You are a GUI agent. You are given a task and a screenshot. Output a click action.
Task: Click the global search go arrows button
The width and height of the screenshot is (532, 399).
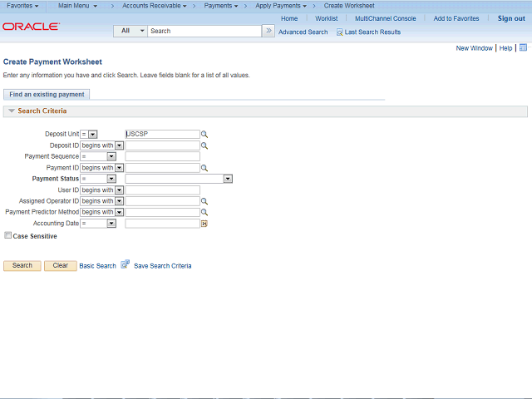click(268, 31)
